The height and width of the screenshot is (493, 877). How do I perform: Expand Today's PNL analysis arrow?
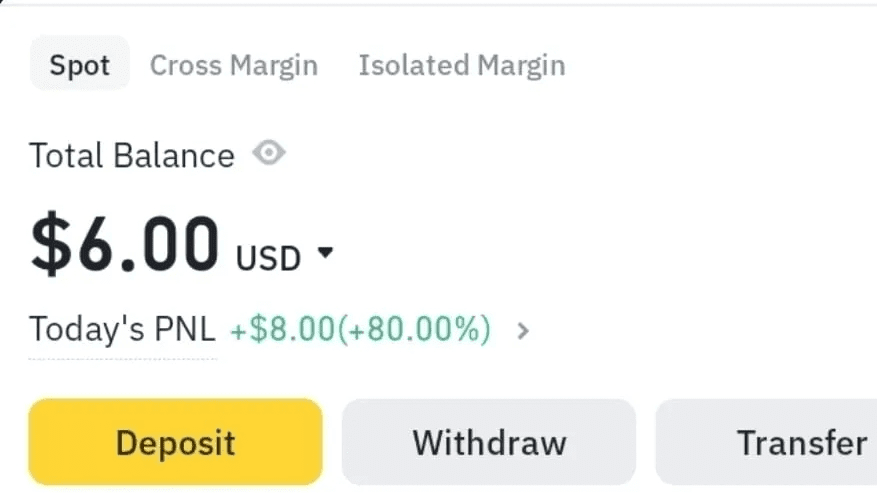[523, 331]
